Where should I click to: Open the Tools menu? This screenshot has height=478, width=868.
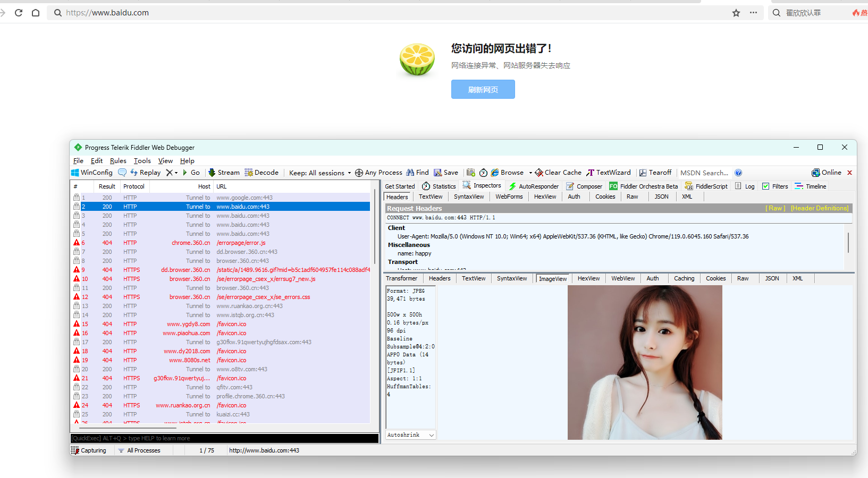pos(142,161)
